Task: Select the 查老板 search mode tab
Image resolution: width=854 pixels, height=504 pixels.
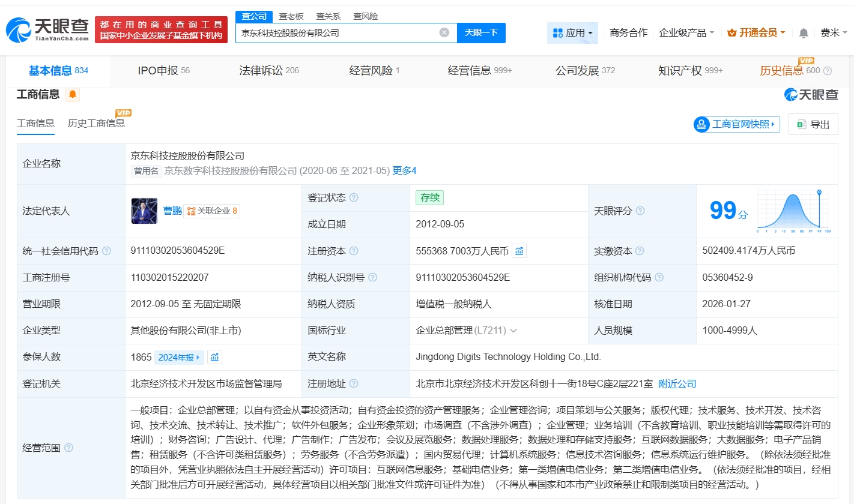Action: 291,16
